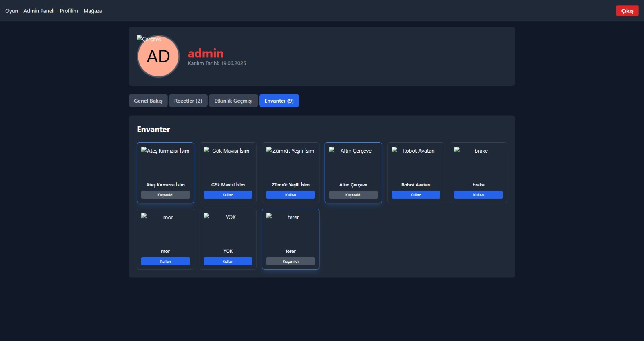Click the bold Zümrüt Yeşili İsim label

pyautogui.click(x=291, y=185)
